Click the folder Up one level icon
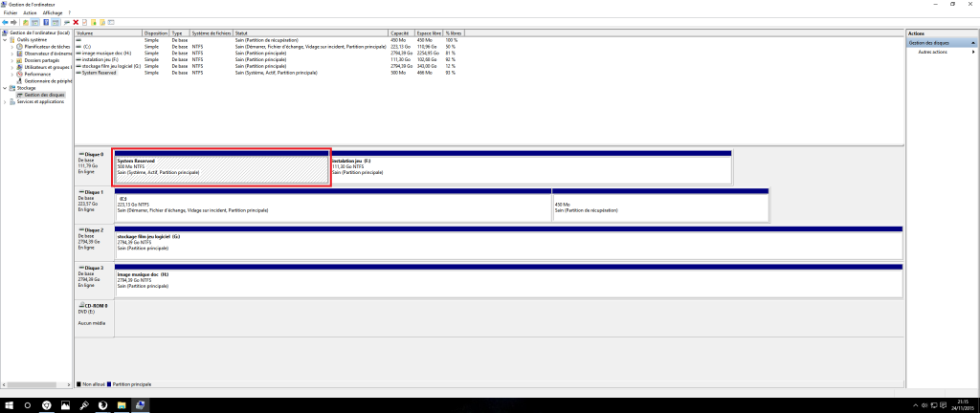Viewport: 980px width, 413px height. (26, 22)
